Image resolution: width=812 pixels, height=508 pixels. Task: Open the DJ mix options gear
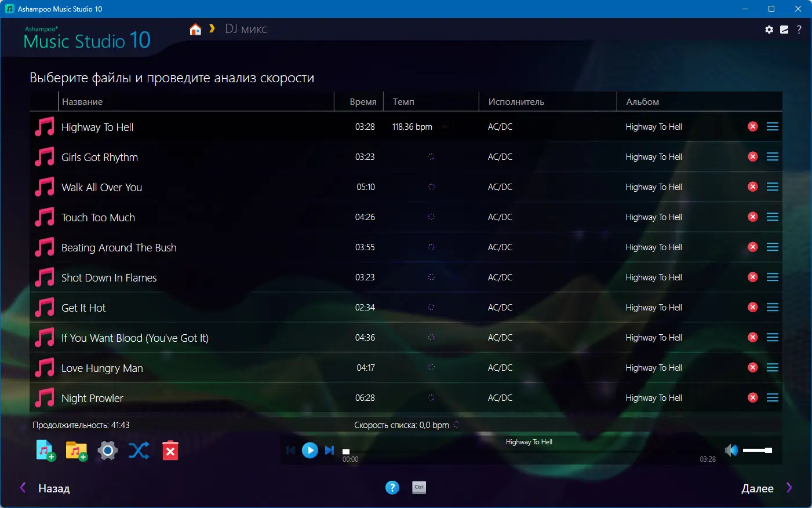pos(108,450)
